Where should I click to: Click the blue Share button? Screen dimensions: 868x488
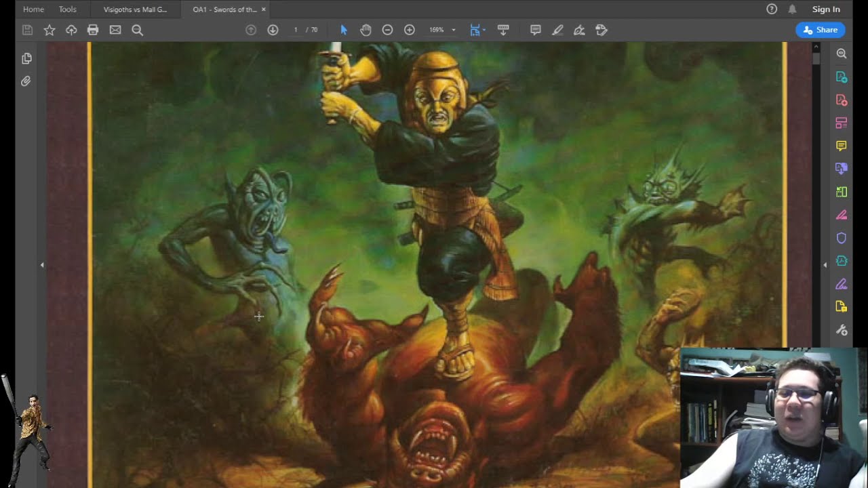pyautogui.click(x=821, y=30)
